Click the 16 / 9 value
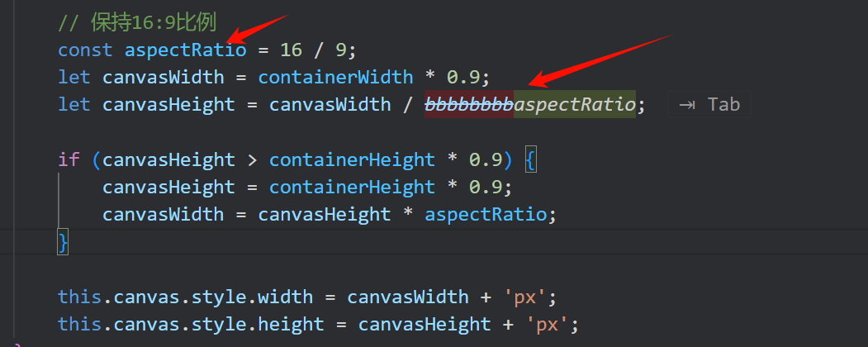 [312, 50]
